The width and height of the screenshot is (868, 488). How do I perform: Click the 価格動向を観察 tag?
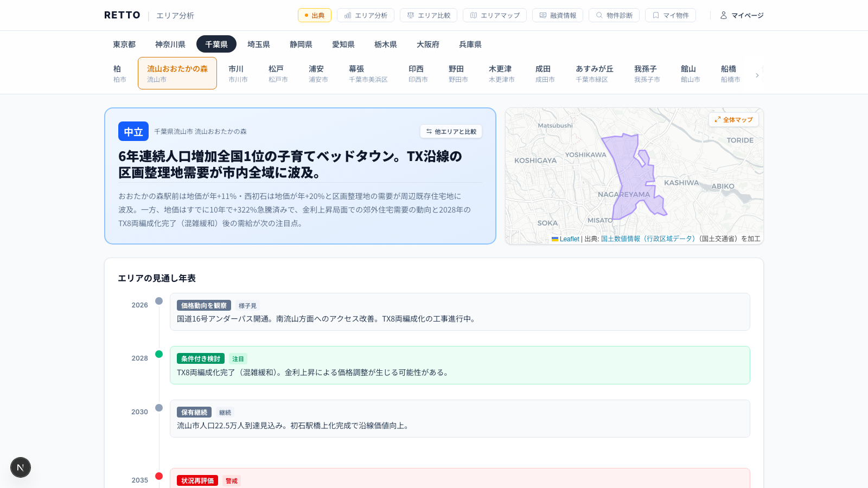[x=204, y=305]
